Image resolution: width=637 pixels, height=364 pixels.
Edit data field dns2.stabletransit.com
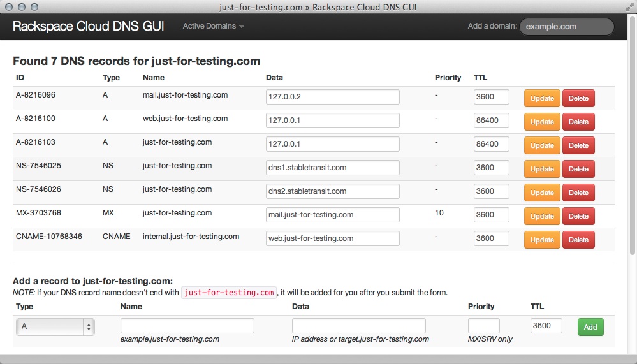(x=333, y=191)
